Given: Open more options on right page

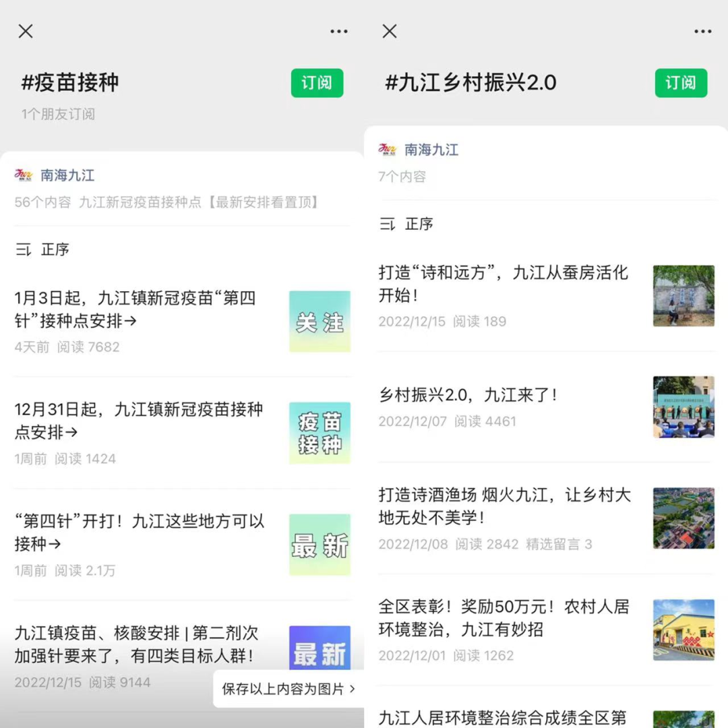Looking at the screenshot, I should (x=703, y=32).
